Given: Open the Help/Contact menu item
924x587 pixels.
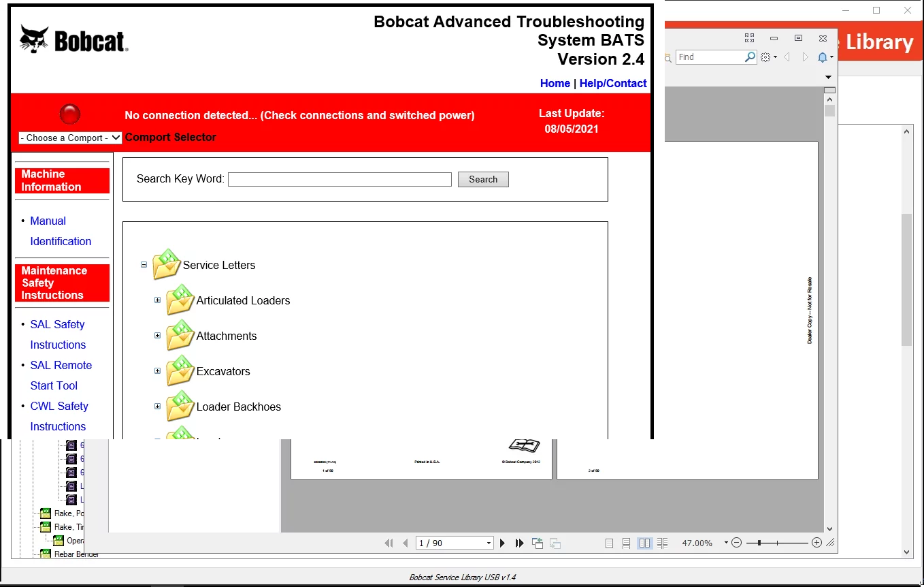Looking at the screenshot, I should pos(613,83).
